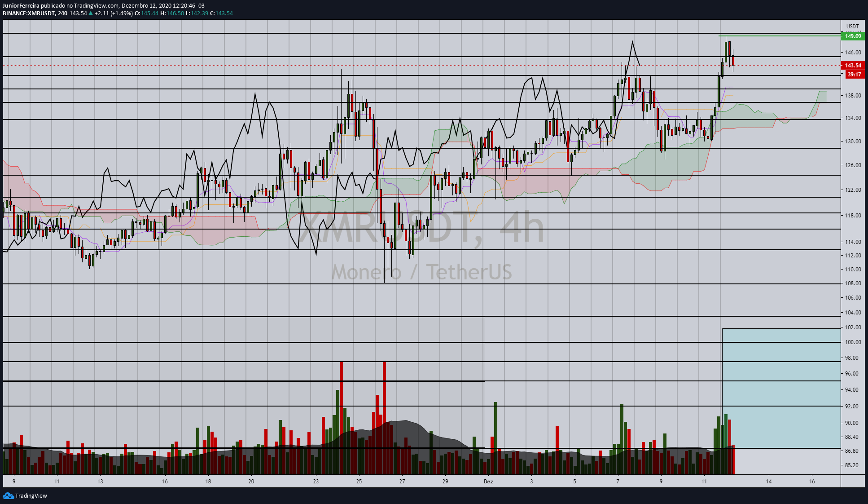Click the 92.00 price axis value
This screenshot has height=504, width=868.
pyautogui.click(x=852, y=407)
